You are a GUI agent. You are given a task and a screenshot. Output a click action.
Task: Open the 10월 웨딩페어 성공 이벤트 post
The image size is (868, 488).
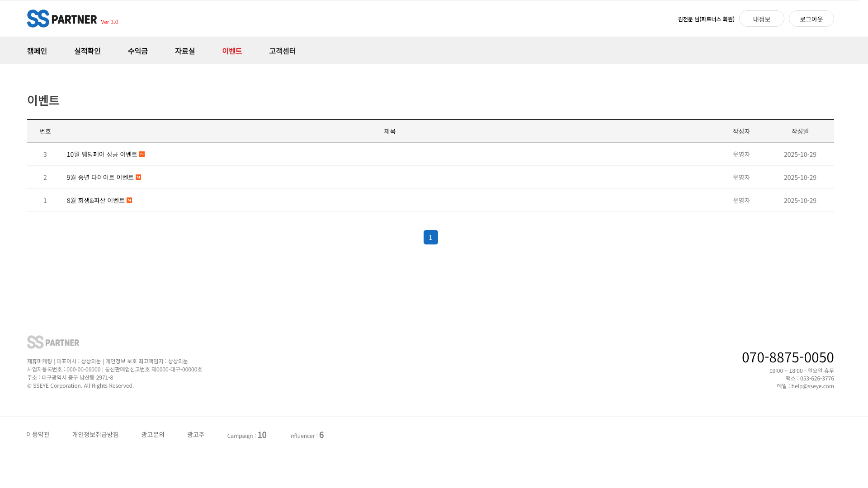pyautogui.click(x=102, y=154)
